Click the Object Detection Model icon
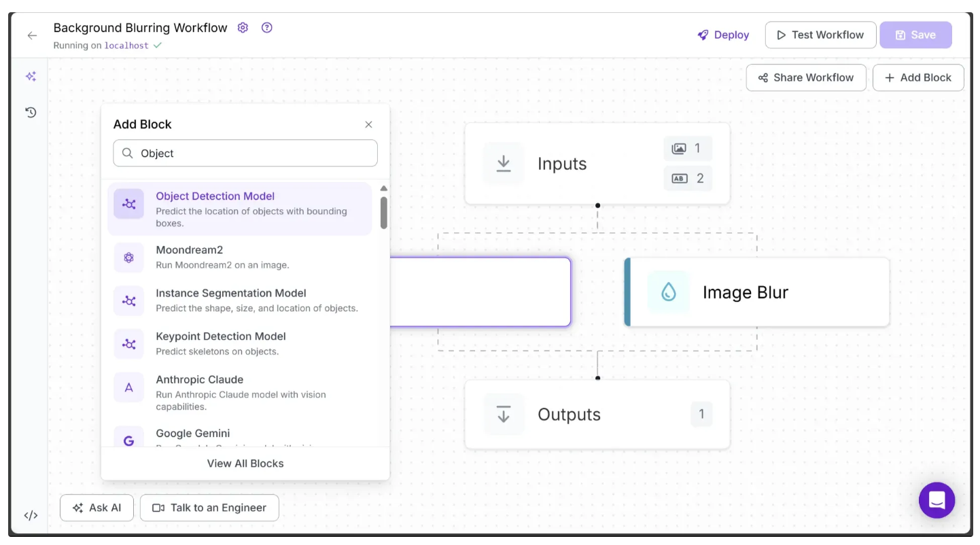 tap(128, 204)
